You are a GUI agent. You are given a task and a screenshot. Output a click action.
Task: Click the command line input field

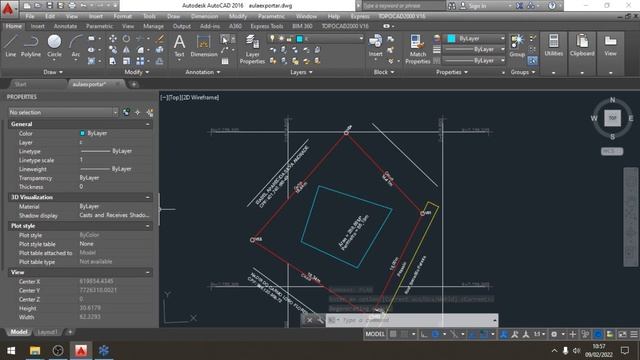412,320
